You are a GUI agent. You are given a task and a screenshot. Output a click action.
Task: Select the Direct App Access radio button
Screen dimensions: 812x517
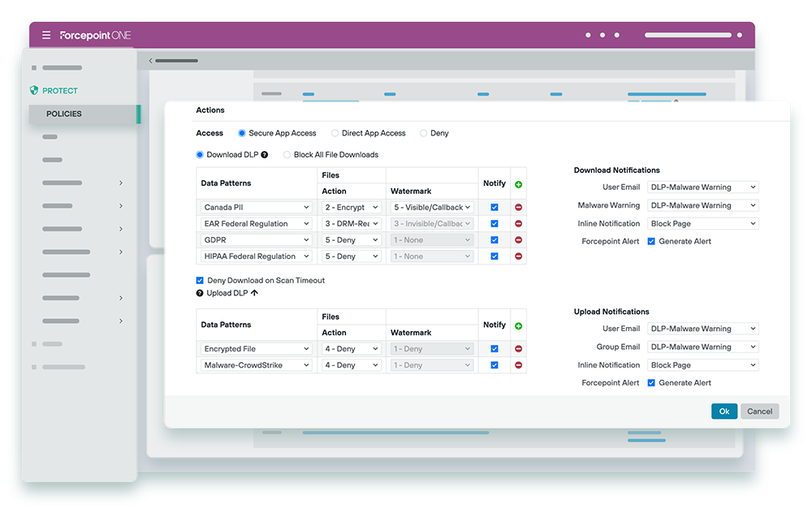[335, 133]
